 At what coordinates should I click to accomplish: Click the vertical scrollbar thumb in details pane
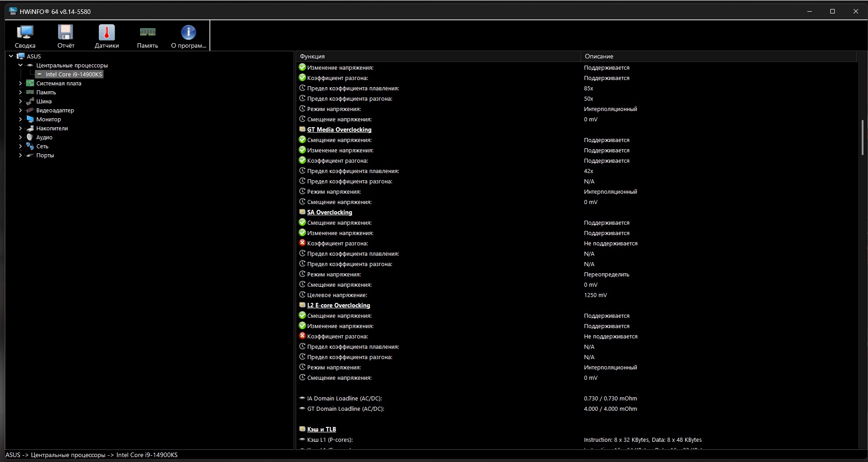pos(862,138)
